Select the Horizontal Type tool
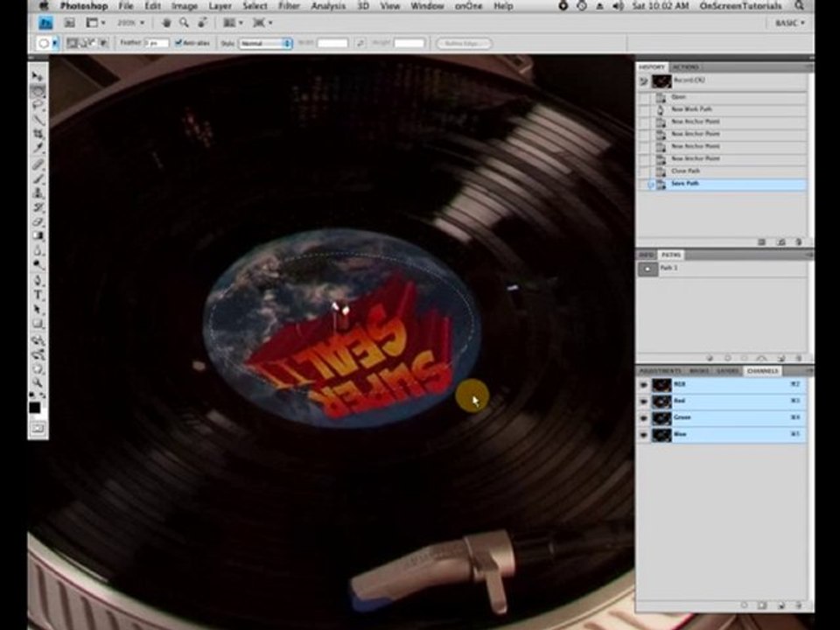Screen dimensions: 840x630 [38, 295]
